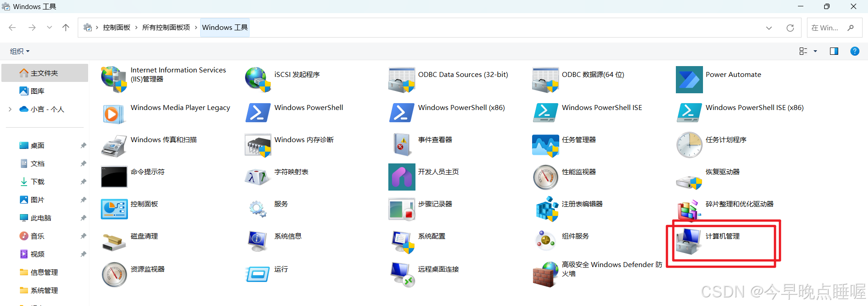The height and width of the screenshot is (306, 868).
Task: Open 碎片整理和优化驱动器 icon
Action: pyautogui.click(x=689, y=211)
